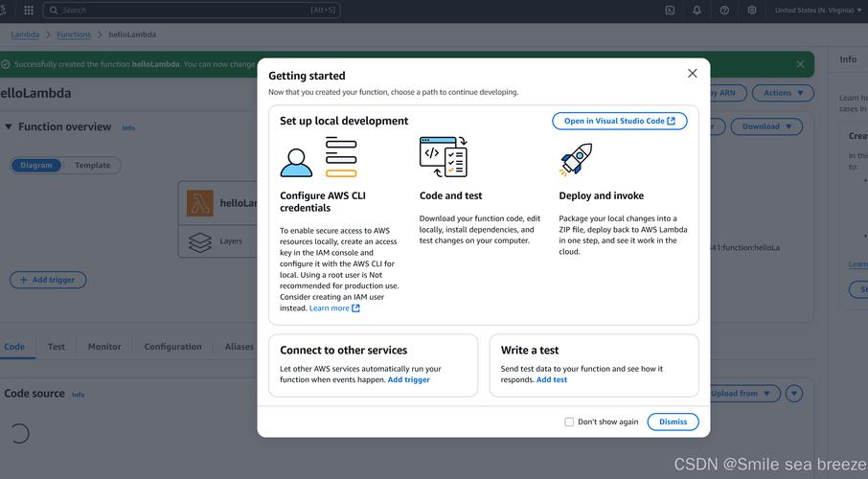Viewport: 868px width, 479px height.
Task: Click the success checkmark icon in banner
Action: coord(6,64)
